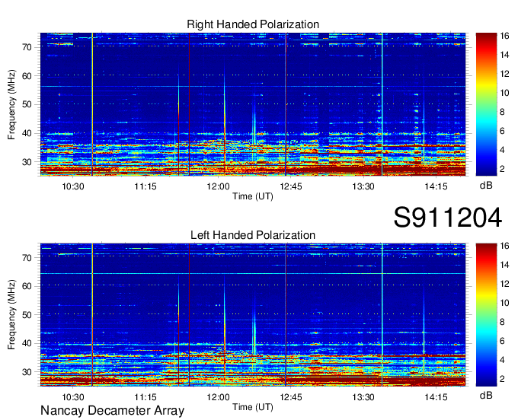Click the 14:15 time label on lower plot

point(436,397)
